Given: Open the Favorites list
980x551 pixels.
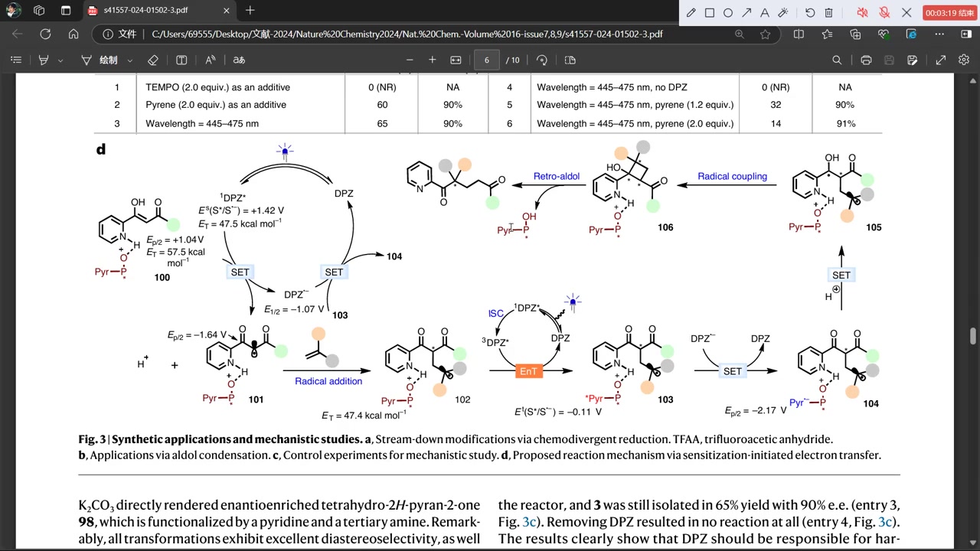Looking at the screenshot, I should 827,34.
